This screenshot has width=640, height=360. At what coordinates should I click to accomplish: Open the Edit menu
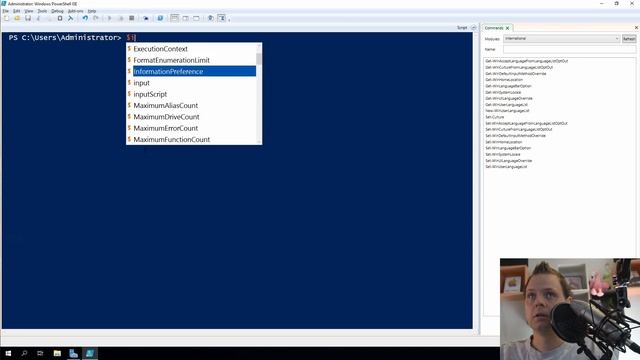17,11
